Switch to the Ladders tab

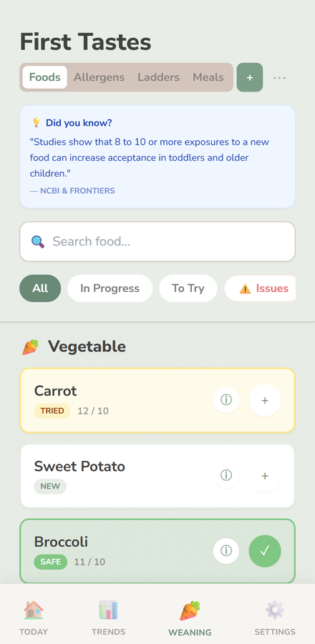click(158, 77)
